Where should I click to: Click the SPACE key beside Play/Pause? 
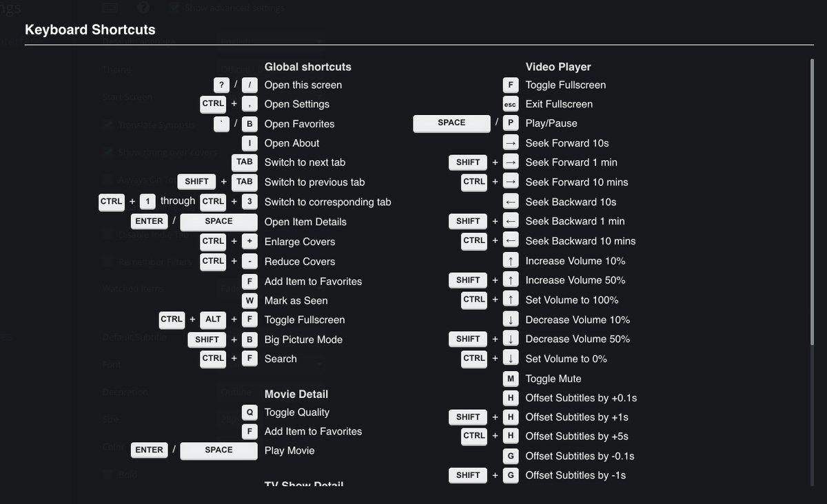click(x=451, y=123)
